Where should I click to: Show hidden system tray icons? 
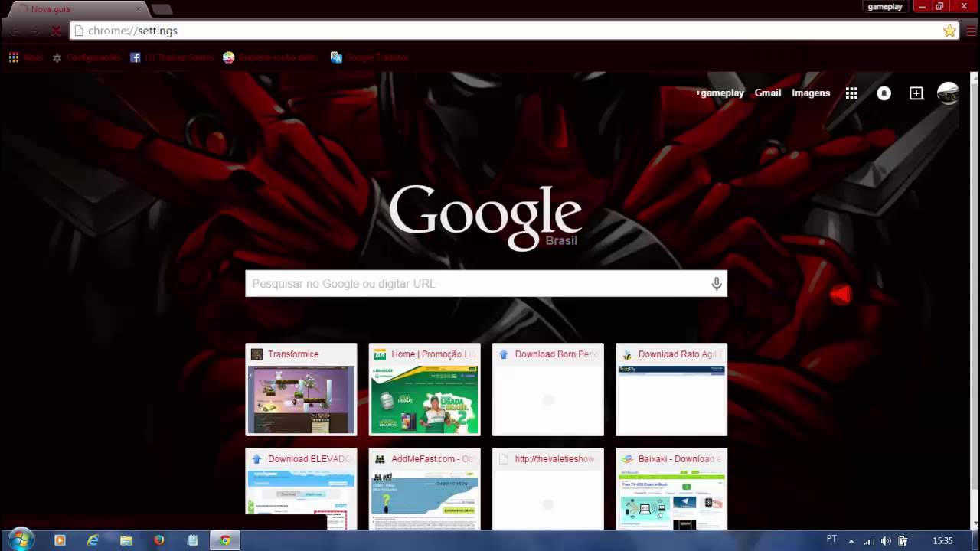851,541
